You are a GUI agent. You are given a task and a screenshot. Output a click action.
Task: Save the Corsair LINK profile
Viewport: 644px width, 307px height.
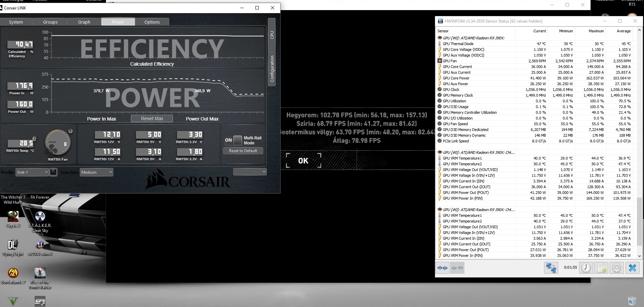tap(53, 172)
